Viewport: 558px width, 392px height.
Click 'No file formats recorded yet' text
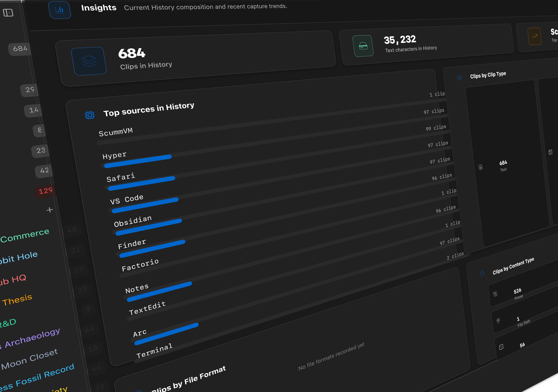click(331, 357)
